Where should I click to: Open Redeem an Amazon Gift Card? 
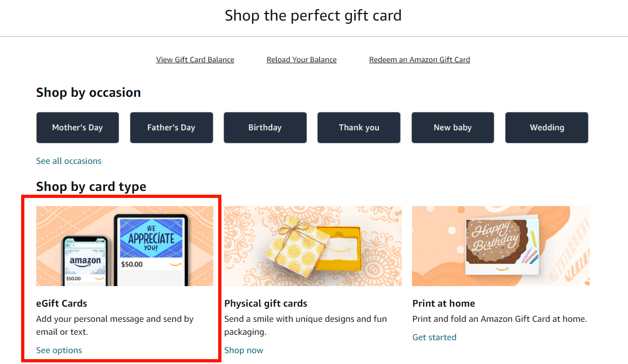pos(419,59)
